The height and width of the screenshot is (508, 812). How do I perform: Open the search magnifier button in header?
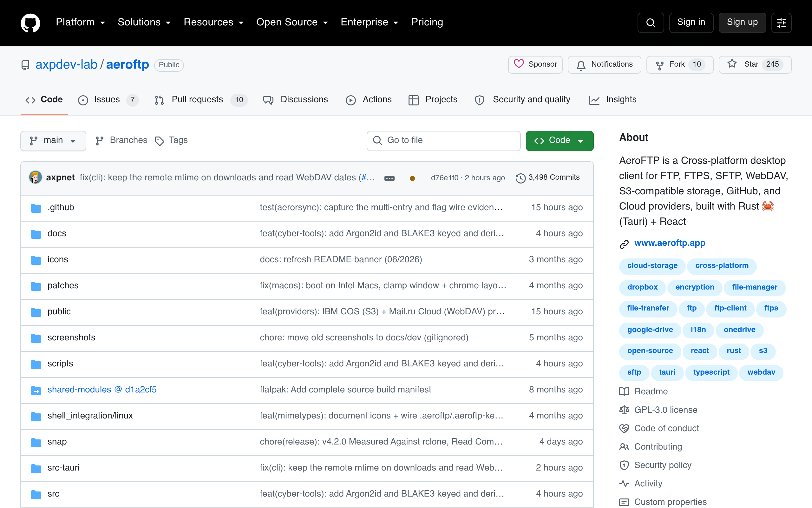coord(651,23)
